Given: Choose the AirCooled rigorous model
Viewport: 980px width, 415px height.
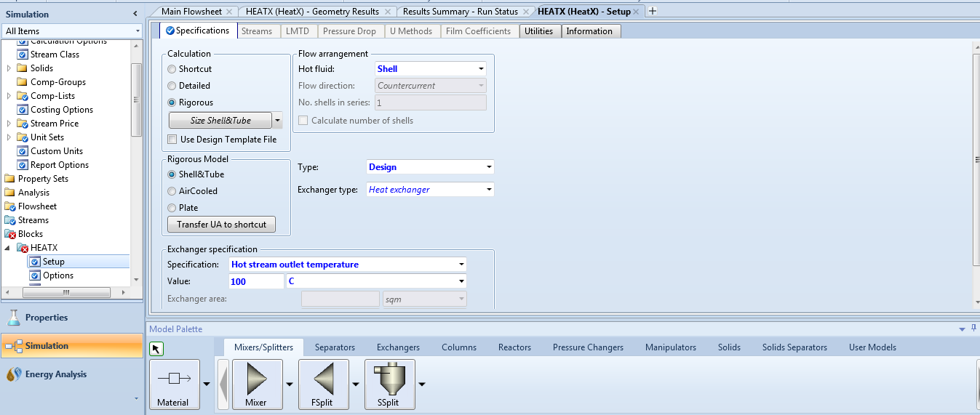Looking at the screenshot, I should tap(172, 191).
